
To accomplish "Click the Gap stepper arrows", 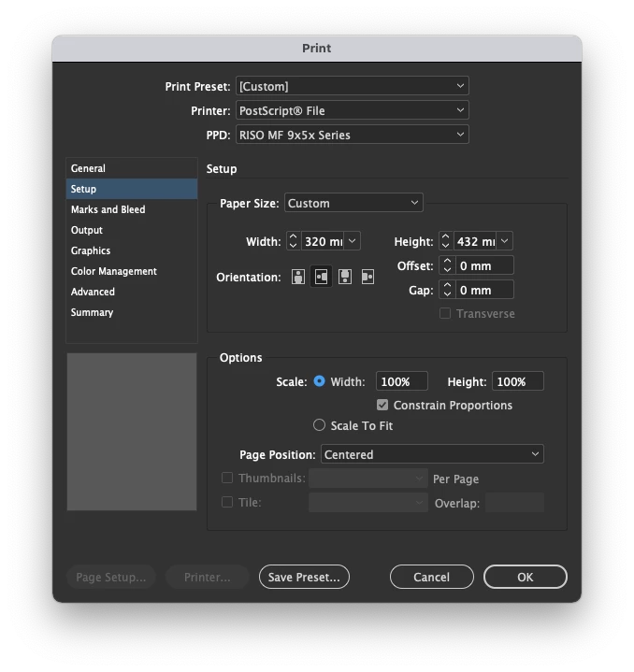I will [x=447, y=290].
